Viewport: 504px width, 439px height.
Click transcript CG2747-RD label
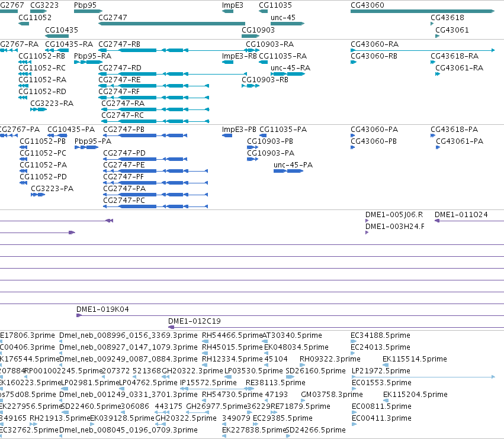point(120,68)
